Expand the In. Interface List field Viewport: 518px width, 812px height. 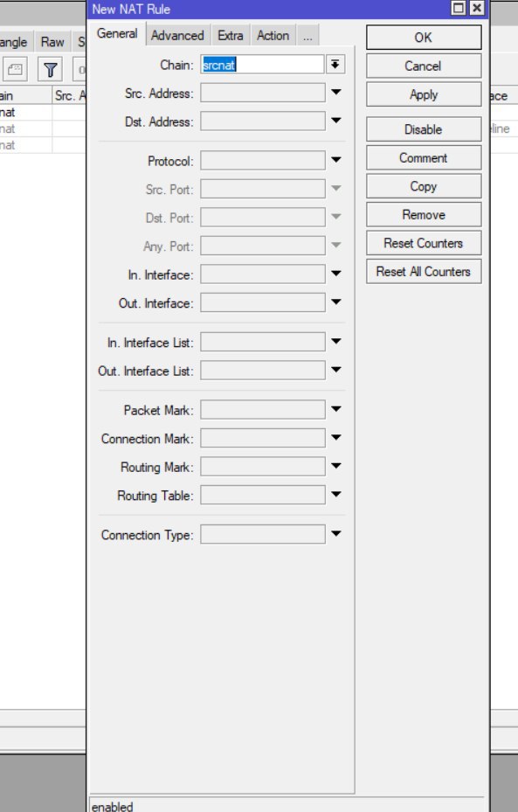[335, 342]
